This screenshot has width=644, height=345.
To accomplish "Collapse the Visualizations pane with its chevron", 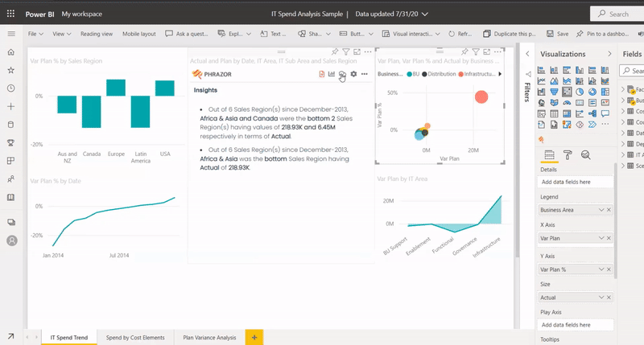I will point(609,54).
